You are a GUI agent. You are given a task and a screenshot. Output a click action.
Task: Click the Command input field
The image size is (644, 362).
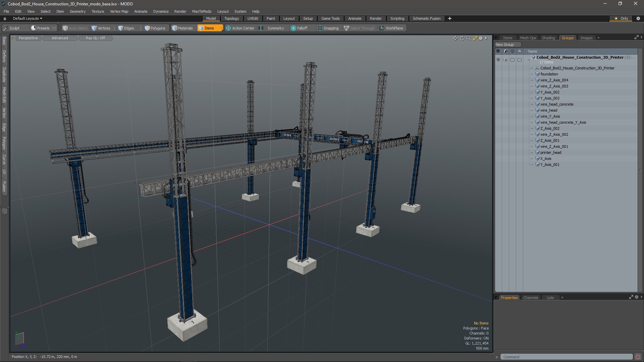click(566, 357)
